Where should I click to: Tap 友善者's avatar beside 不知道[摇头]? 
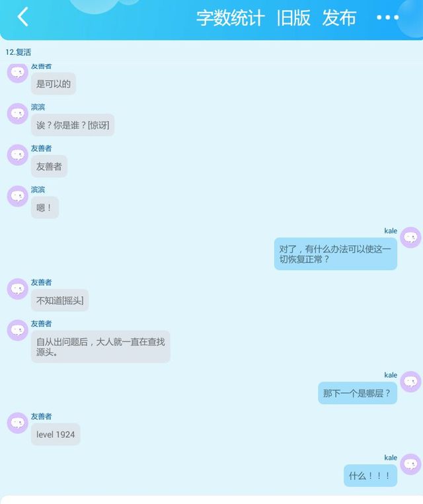click(18, 289)
